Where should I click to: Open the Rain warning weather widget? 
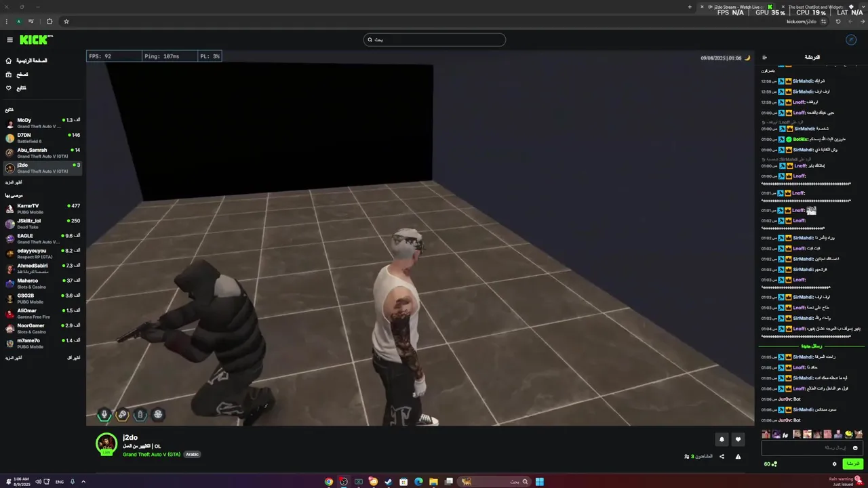click(844, 481)
